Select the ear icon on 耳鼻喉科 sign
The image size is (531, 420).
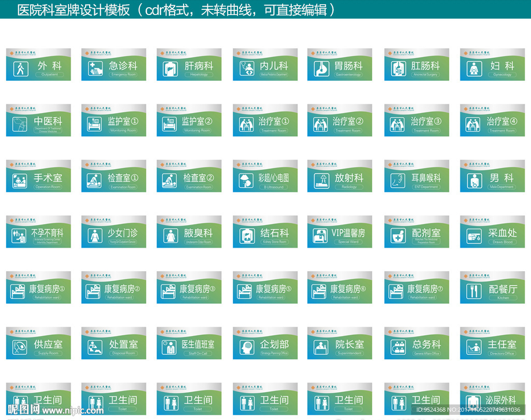tap(398, 180)
